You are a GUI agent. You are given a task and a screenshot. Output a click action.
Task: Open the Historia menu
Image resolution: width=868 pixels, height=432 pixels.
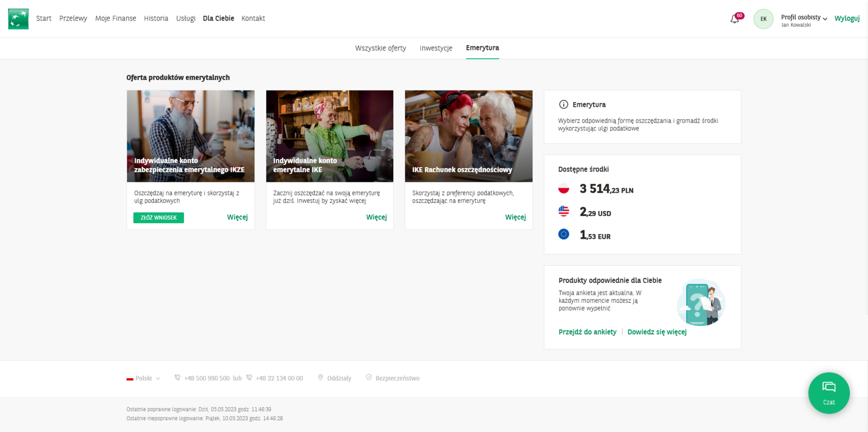[x=156, y=18]
